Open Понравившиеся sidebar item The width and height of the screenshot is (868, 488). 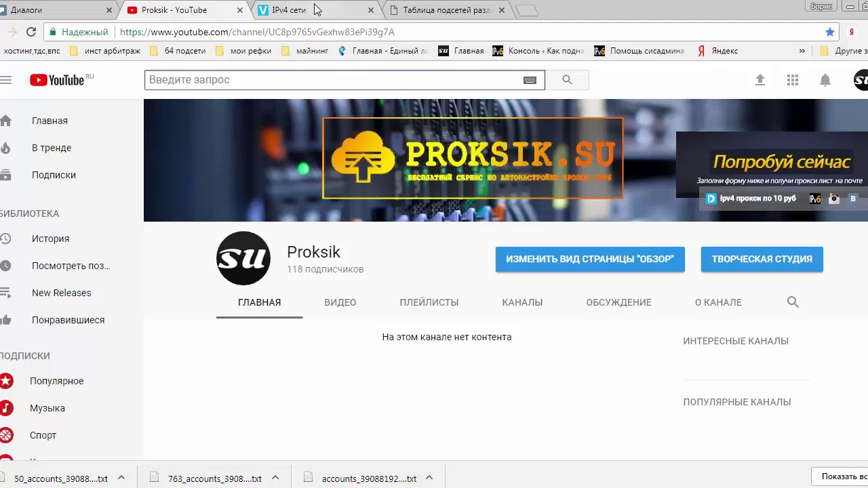pos(68,320)
